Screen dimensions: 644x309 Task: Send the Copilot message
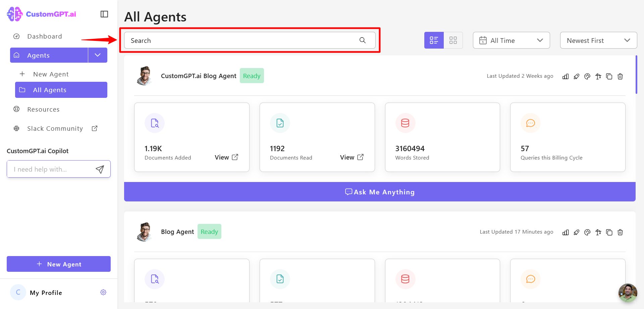(100, 169)
